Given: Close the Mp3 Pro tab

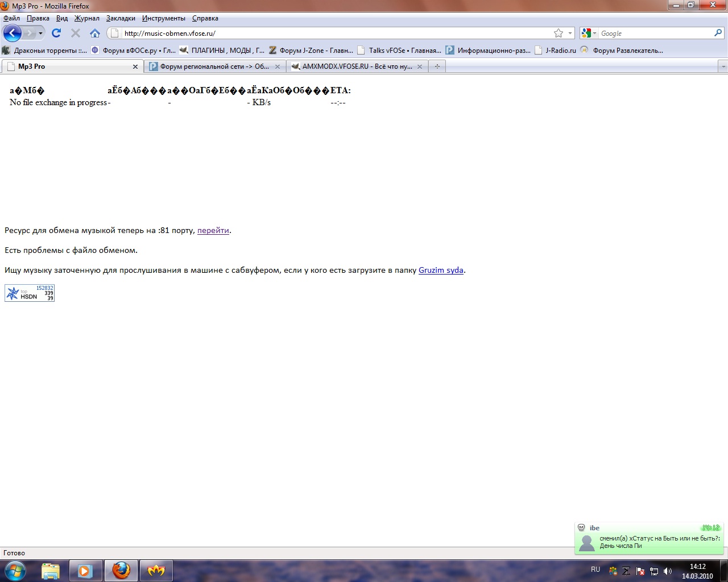Looking at the screenshot, I should pos(135,66).
